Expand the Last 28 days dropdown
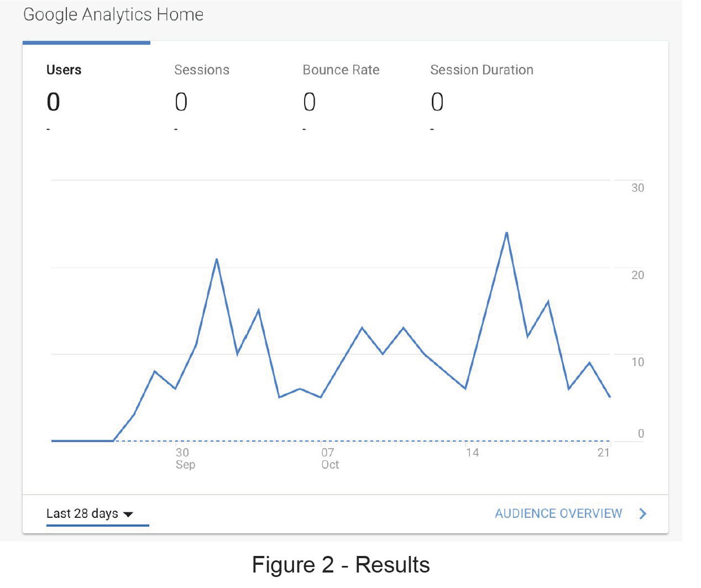Viewport: 701px width, 588px height. coord(90,513)
